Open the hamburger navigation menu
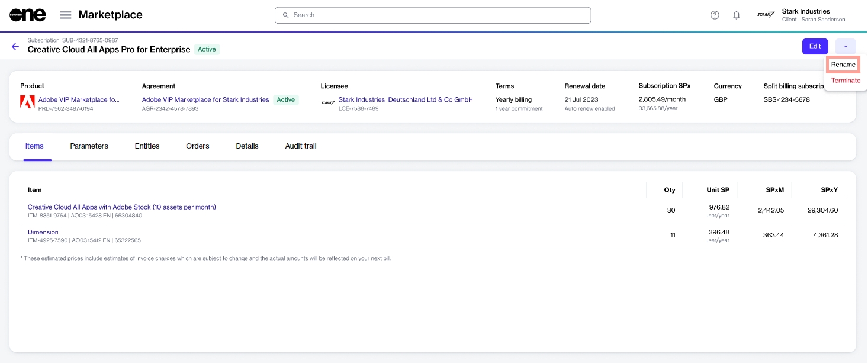The height and width of the screenshot is (363, 868). tap(66, 15)
